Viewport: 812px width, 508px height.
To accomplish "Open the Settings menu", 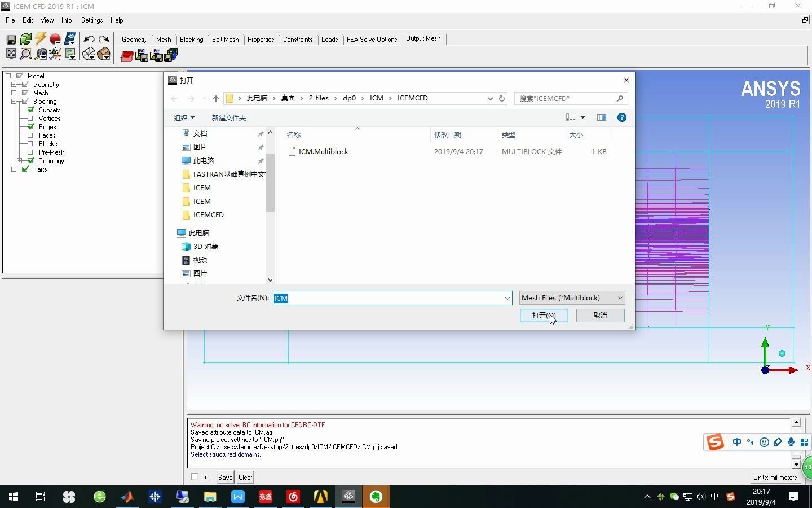I will click(x=92, y=20).
